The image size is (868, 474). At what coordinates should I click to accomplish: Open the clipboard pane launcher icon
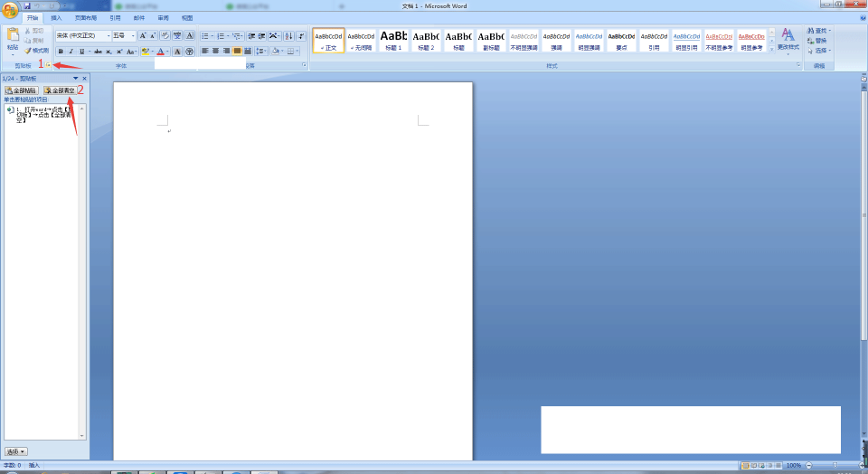[x=48, y=65]
